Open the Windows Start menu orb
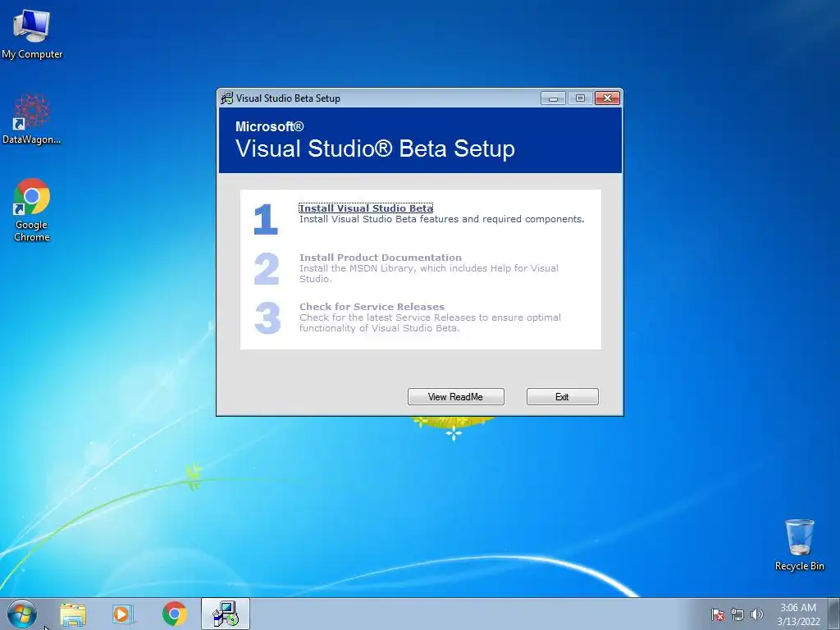 point(22,614)
